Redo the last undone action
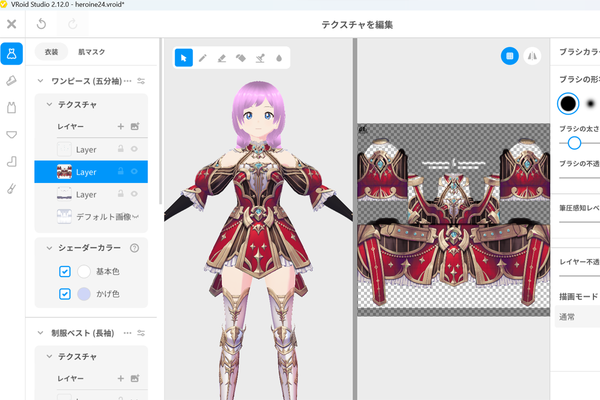Screen dimensions: 600x400 72,24
